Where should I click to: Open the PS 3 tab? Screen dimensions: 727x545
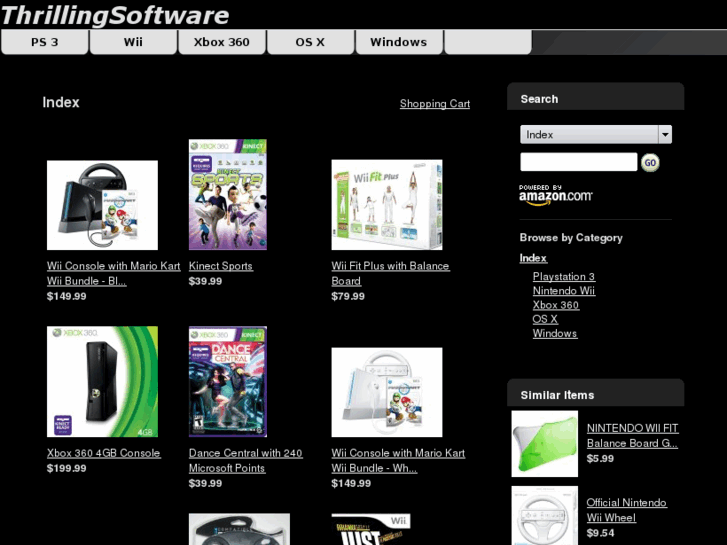click(x=45, y=42)
